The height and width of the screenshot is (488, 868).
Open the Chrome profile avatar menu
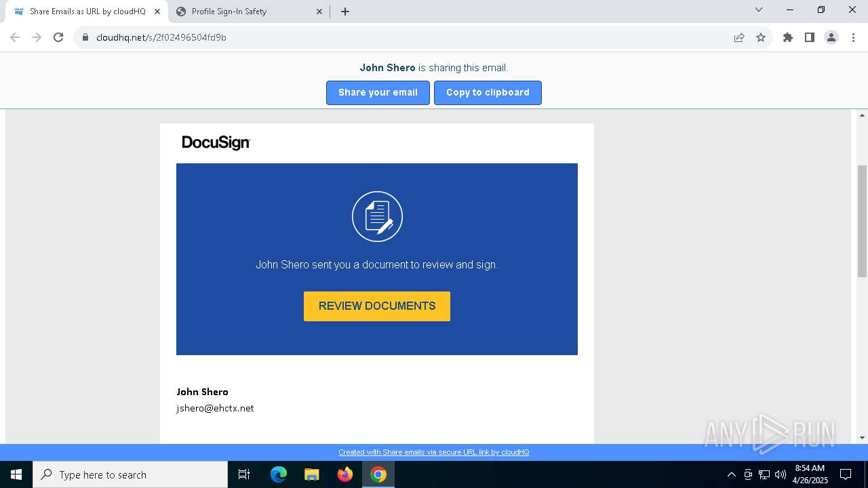[x=831, y=37]
